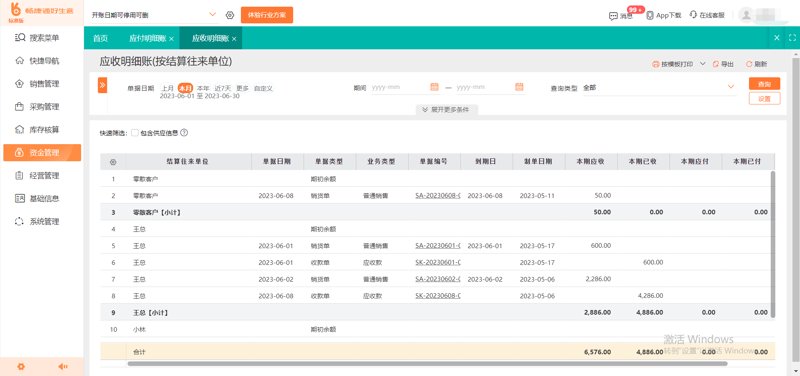The height and width of the screenshot is (376, 800).
Task: Open Inventory Accounting house icon
Action: click(20, 130)
